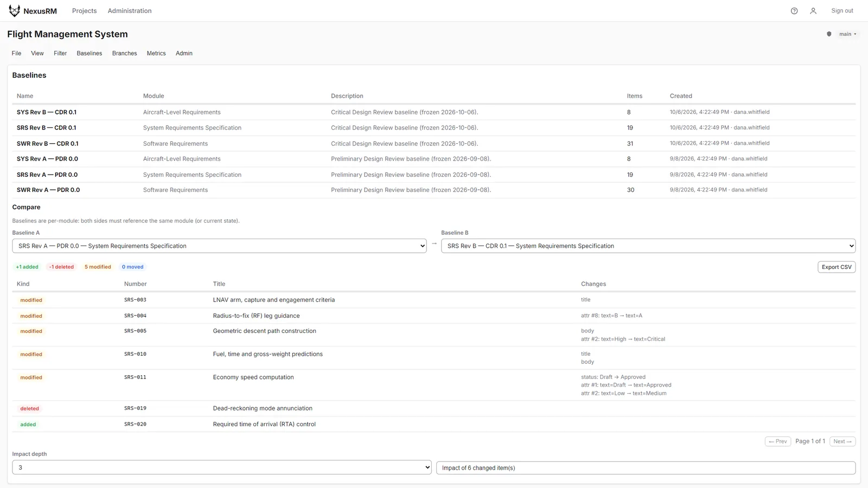This screenshot has width=868, height=488.
Task: Open the Impact depth dropdown
Action: [x=222, y=467]
